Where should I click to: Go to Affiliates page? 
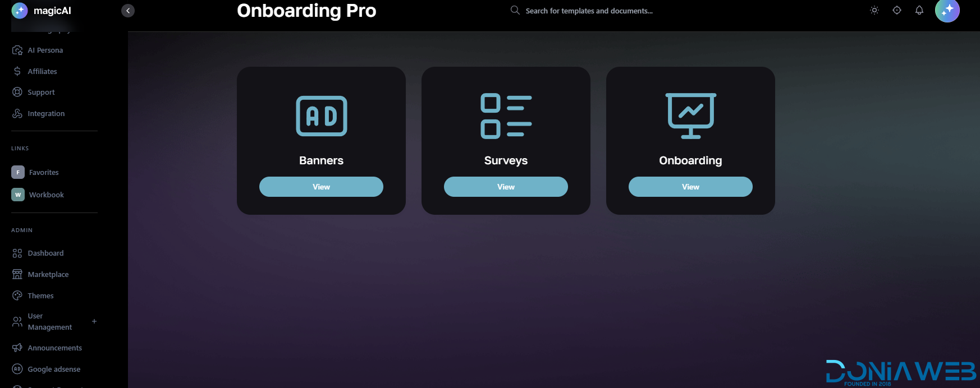[42, 72]
